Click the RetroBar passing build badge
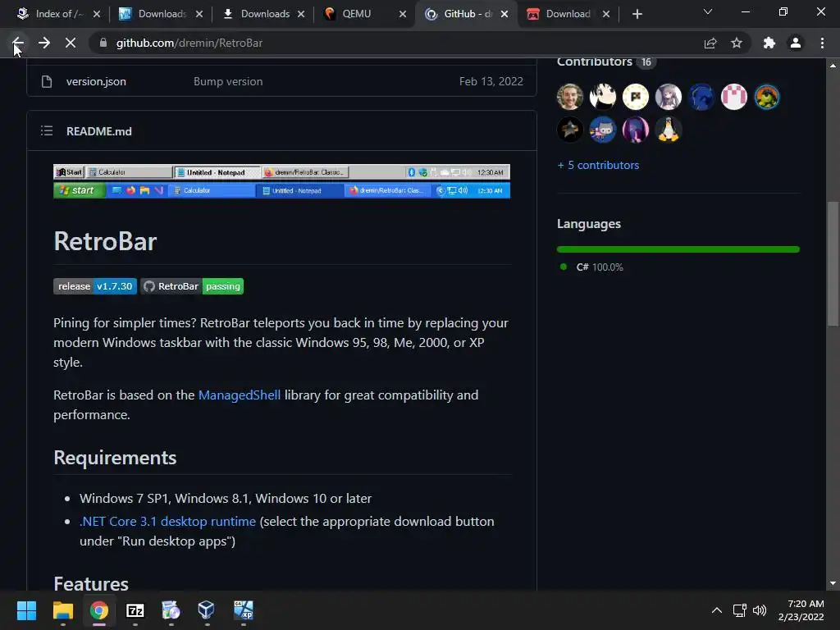The height and width of the screenshot is (630, 840). pyautogui.click(x=192, y=286)
